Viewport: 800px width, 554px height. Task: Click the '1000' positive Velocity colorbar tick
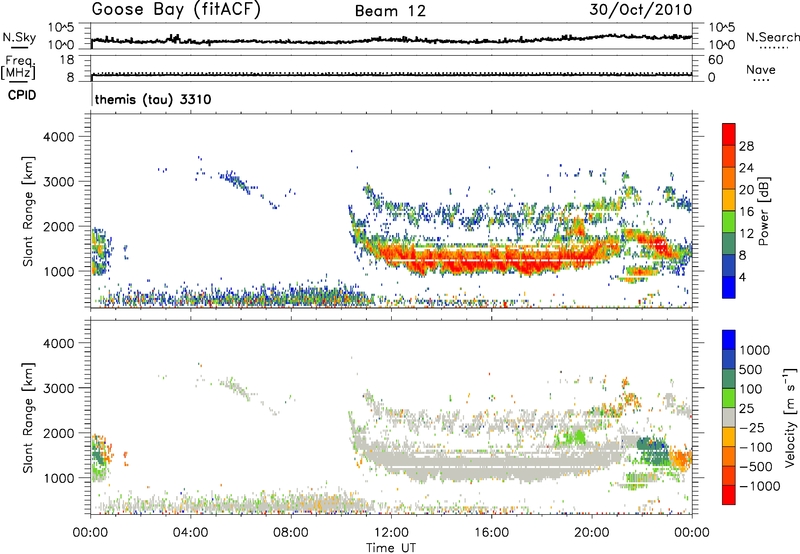(x=754, y=350)
